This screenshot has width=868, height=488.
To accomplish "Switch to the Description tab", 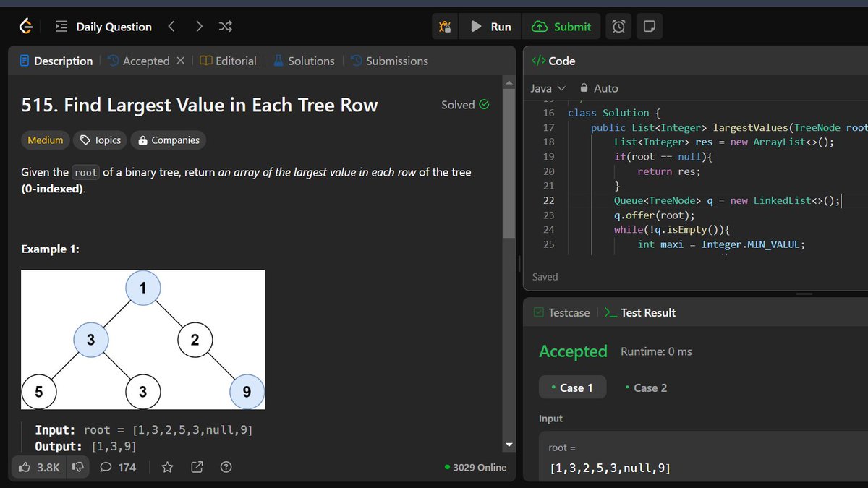I will (56, 61).
